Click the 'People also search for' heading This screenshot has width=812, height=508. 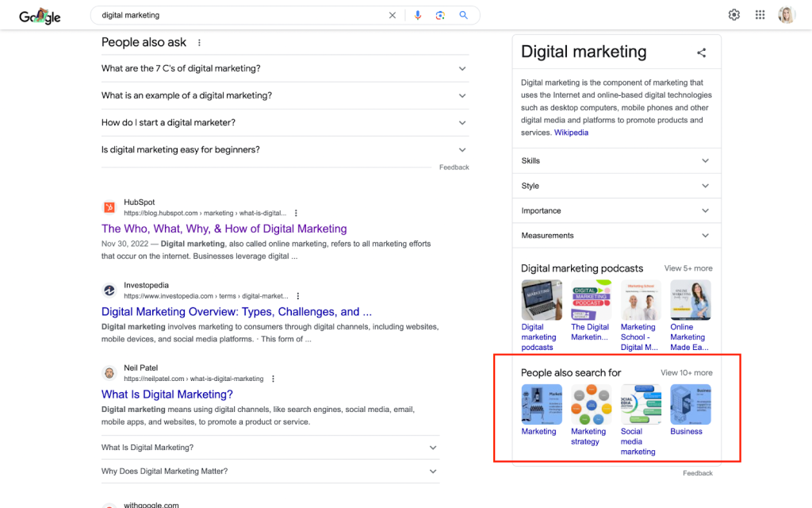pos(571,373)
